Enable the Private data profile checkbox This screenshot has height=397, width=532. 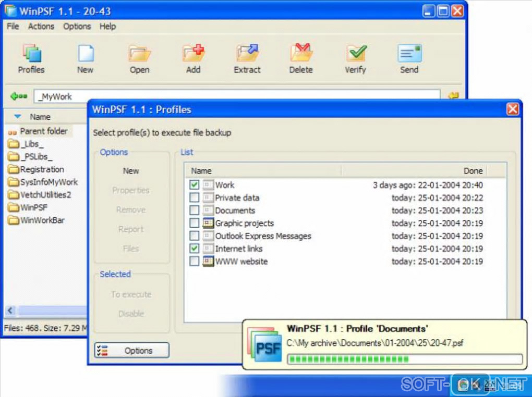pos(194,197)
